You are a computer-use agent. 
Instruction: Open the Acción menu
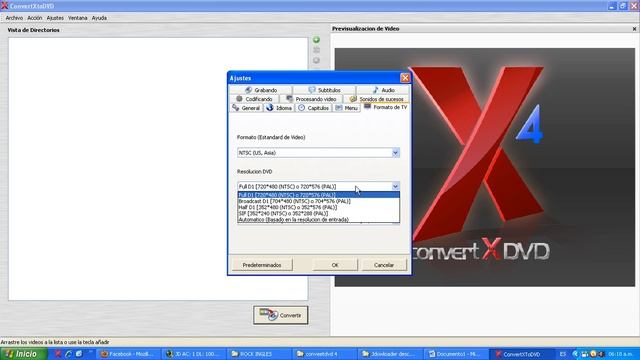pyautogui.click(x=35, y=18)
